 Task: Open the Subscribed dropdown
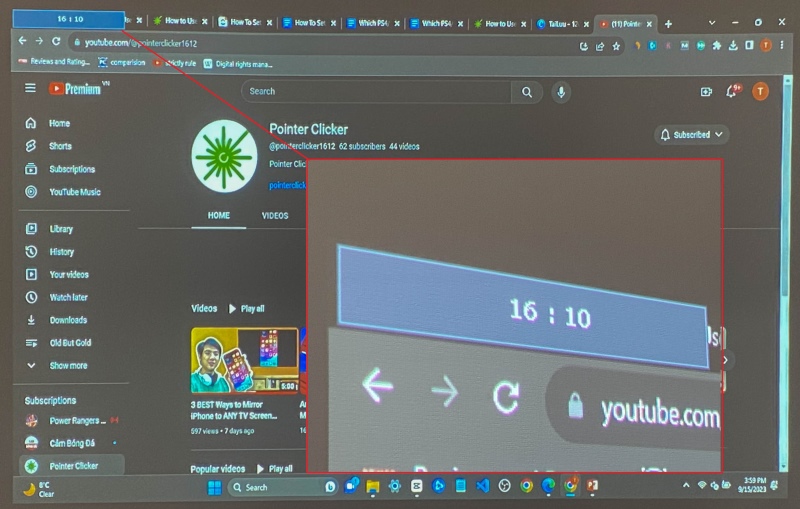point(692,135)
